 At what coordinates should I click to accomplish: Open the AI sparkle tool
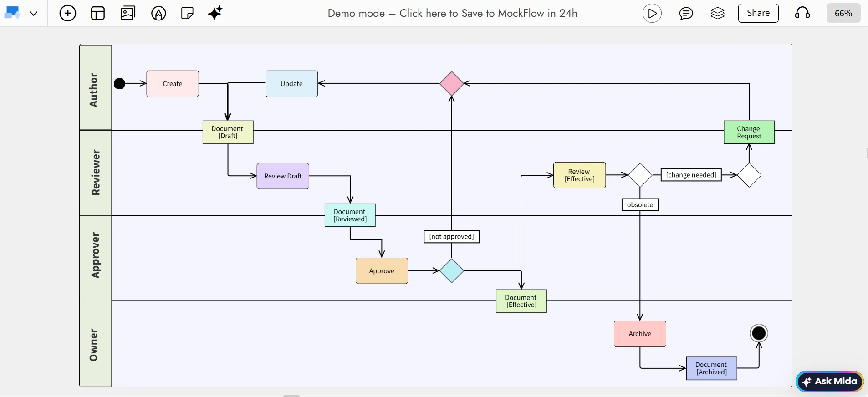pyautogui.click(x=215, y=13)
